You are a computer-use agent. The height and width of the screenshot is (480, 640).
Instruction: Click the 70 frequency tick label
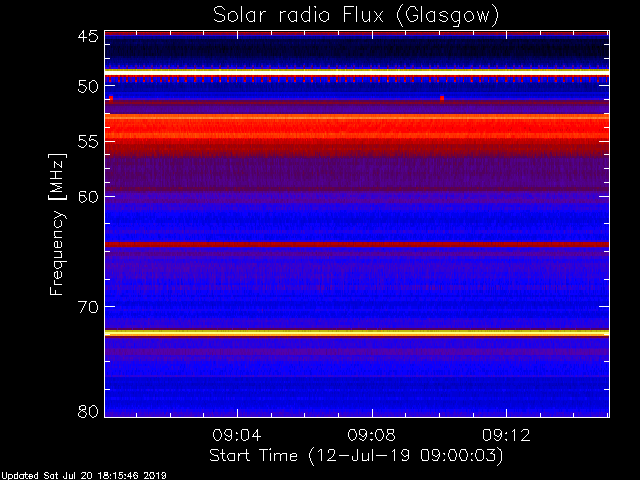point(88,307)
